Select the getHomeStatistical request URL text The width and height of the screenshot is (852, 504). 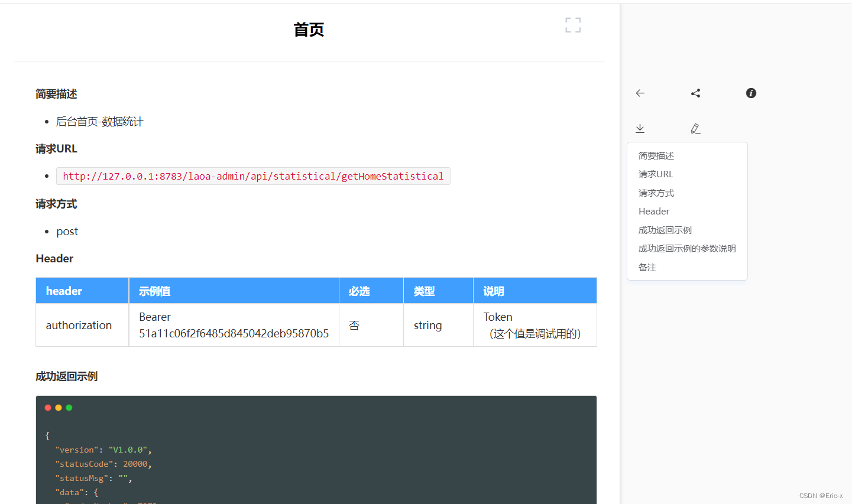pos(253,175)
